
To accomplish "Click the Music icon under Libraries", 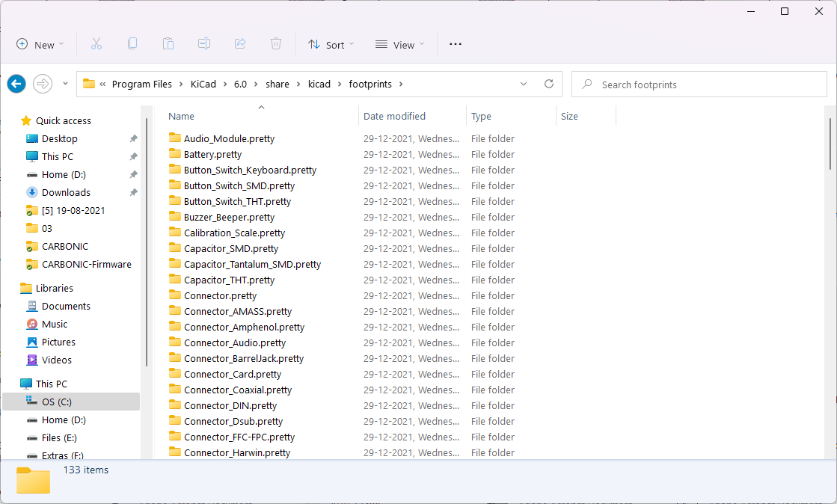I will click(32, 324).
